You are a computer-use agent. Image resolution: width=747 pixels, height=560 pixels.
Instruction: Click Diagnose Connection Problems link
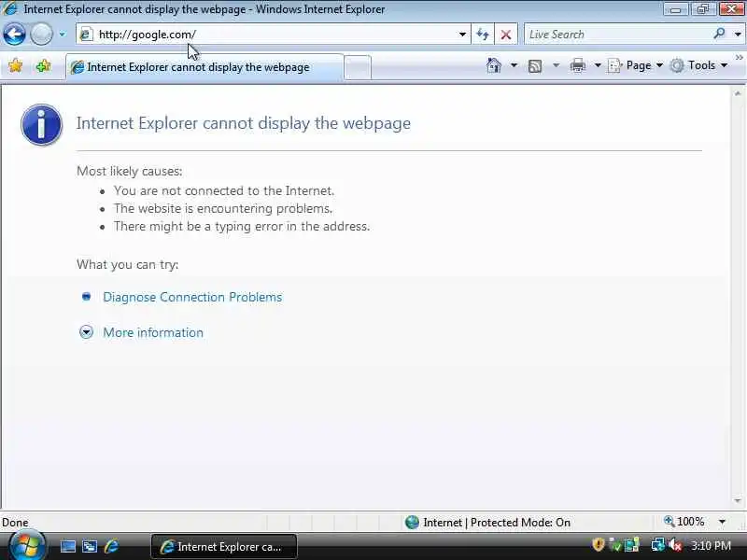tap(192, 297)
